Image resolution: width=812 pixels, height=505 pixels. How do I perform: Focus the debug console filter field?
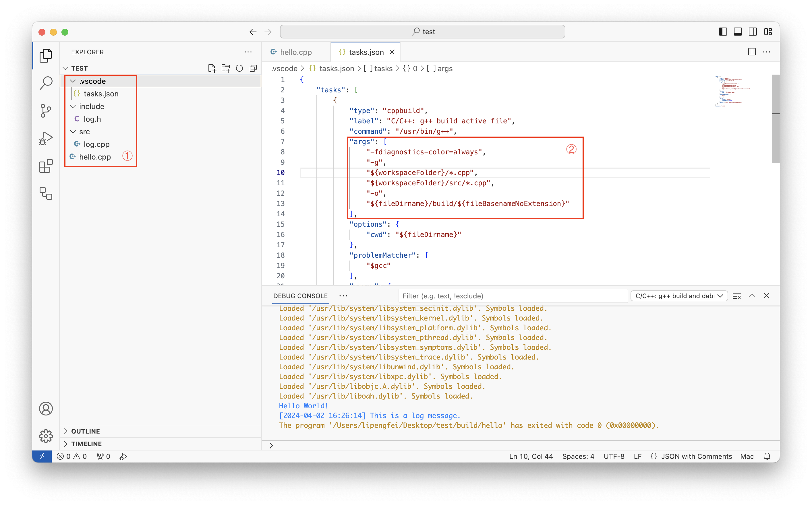tap(513, 296)
